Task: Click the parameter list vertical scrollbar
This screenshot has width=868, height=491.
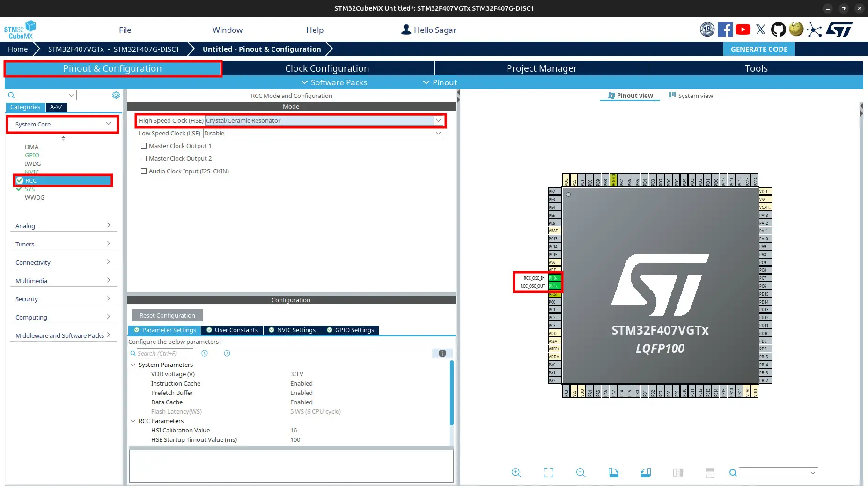Action: coord(452,393)
